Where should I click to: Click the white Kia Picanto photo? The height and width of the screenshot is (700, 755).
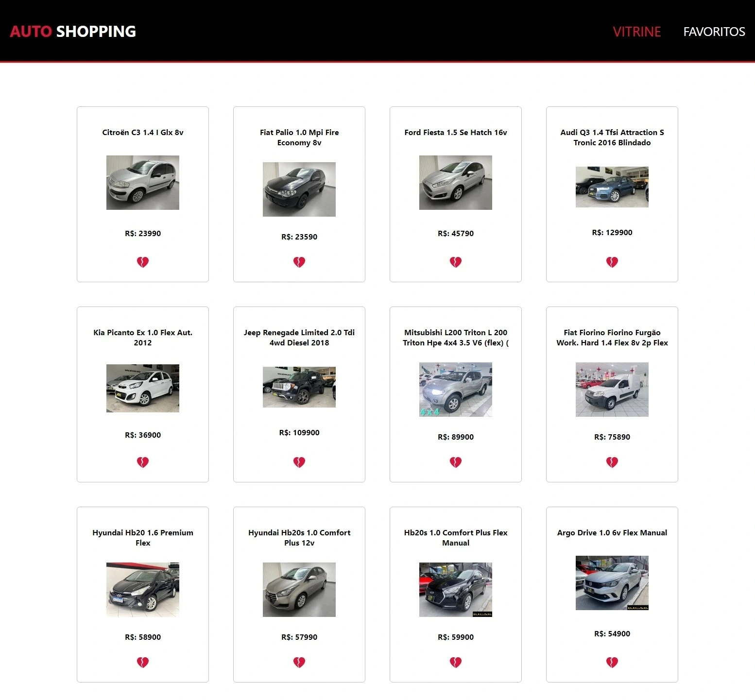point(143,389)
